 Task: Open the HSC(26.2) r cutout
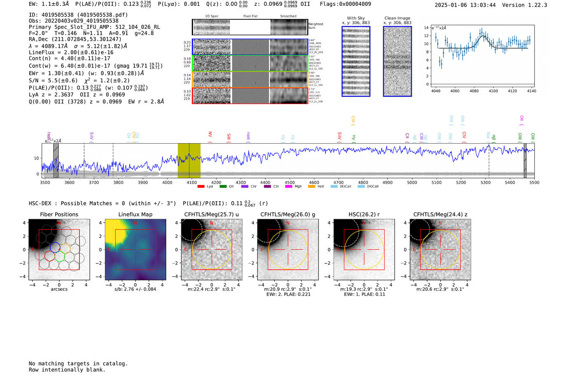click(364, 250)
